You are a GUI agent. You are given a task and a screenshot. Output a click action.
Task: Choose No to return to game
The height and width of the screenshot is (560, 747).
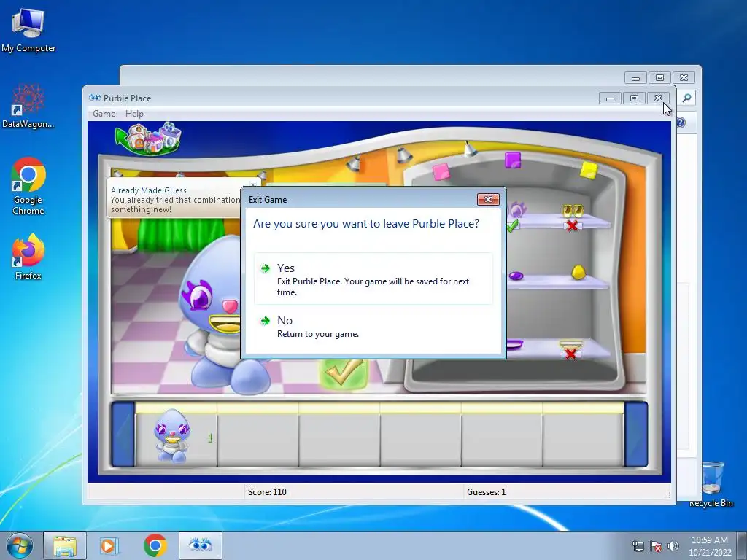click(x=373, y=327)
